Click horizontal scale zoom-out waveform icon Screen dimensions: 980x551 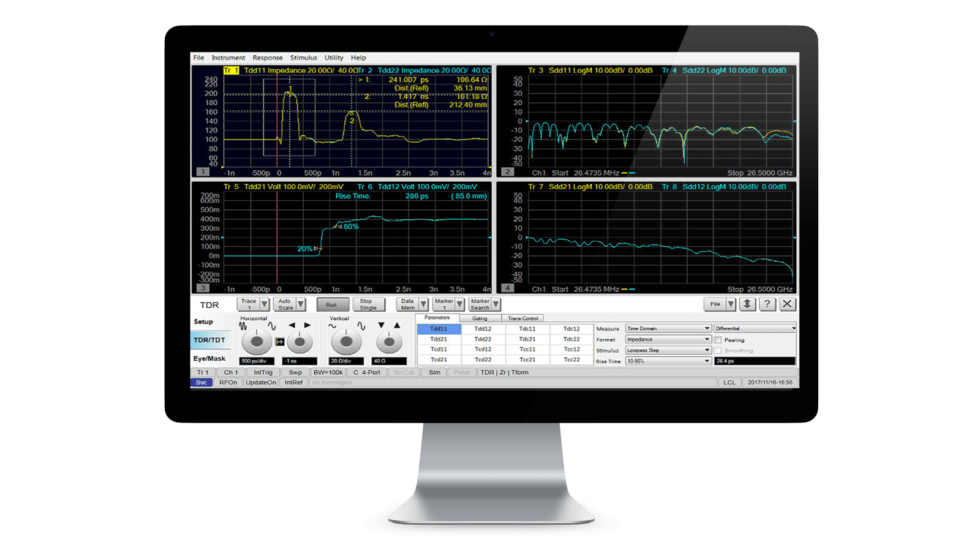tap(244, 326)
